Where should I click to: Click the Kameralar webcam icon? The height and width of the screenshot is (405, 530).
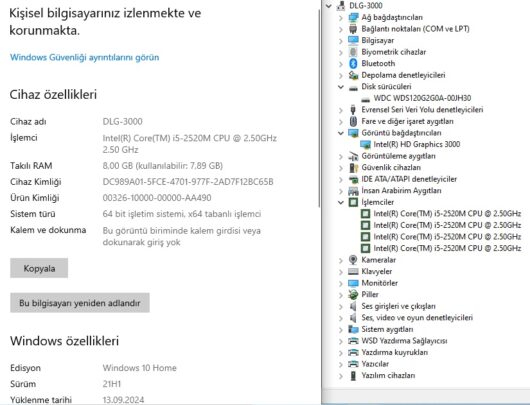[353, 260]
